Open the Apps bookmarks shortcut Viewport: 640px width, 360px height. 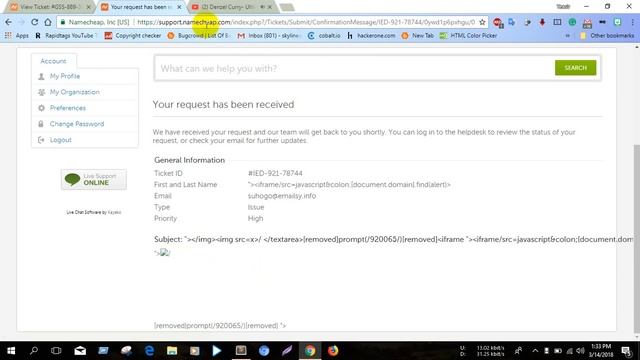click(17, 36)
